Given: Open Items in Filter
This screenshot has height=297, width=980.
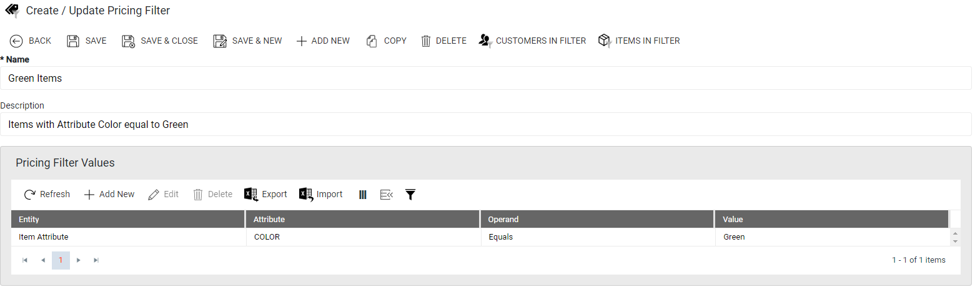Looking at the screenshot, I should click(x=639, y=41).
